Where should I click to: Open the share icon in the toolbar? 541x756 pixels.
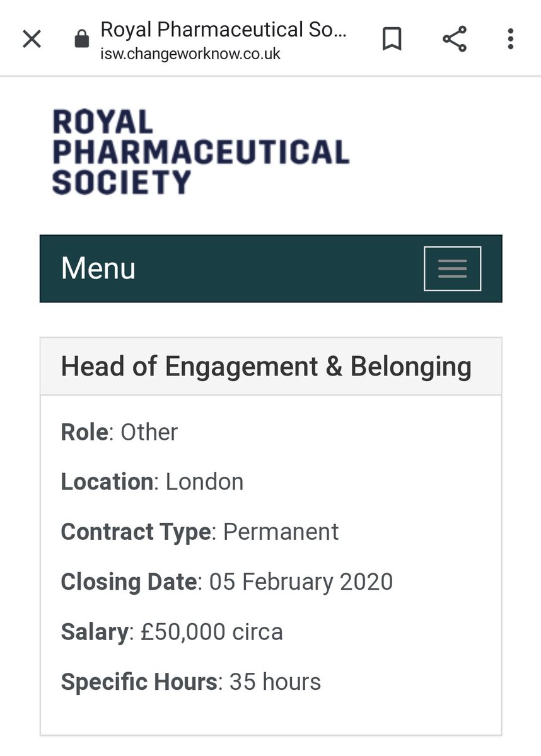click(x=454, y=39)
